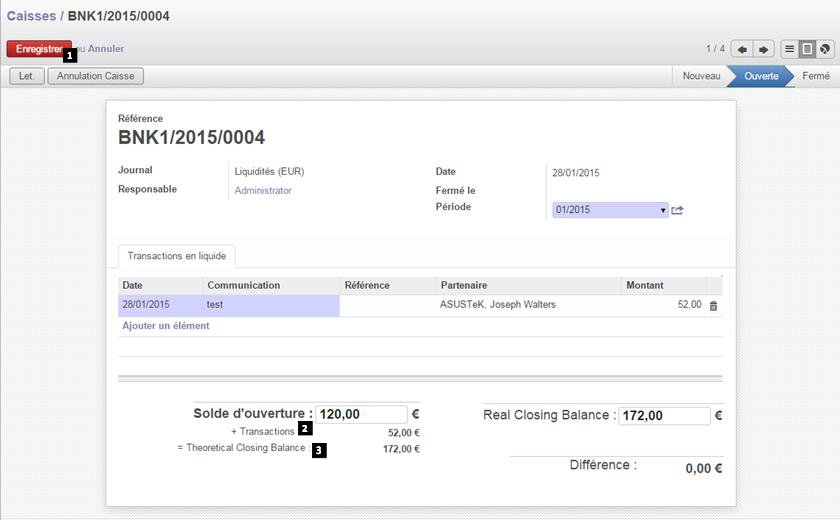Viewport: 840px width, 520px height.
Task: Delete the 'test' transaction line
Action: 713,306
